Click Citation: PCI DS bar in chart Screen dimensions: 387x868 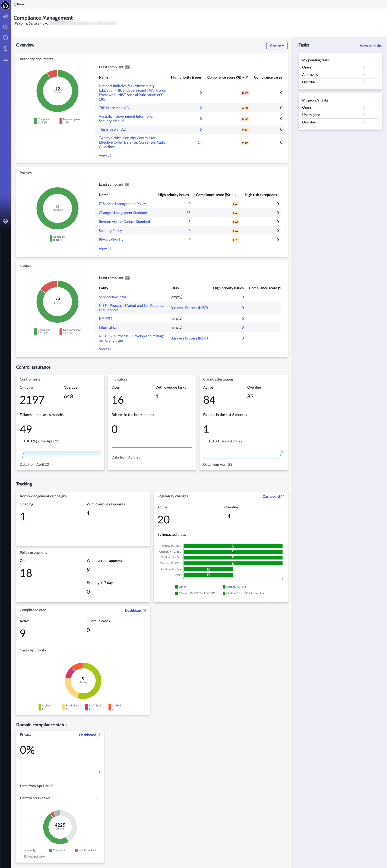click(x=233, y=546)
